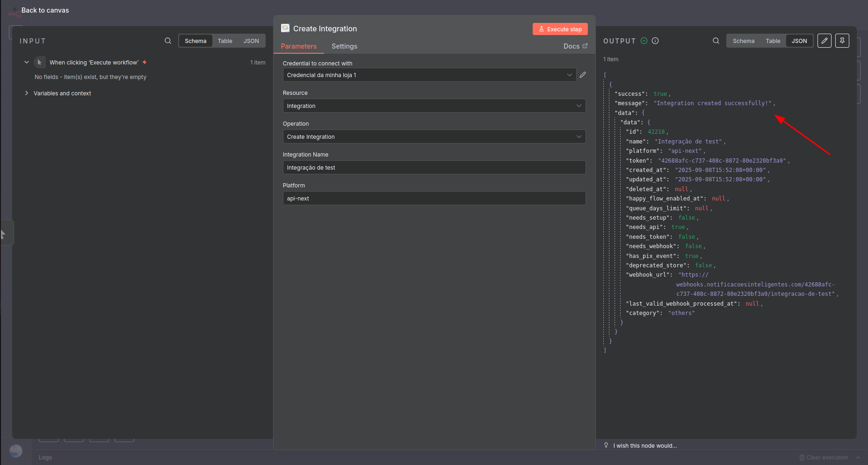Expand Variables and context

tap(62, 93)
